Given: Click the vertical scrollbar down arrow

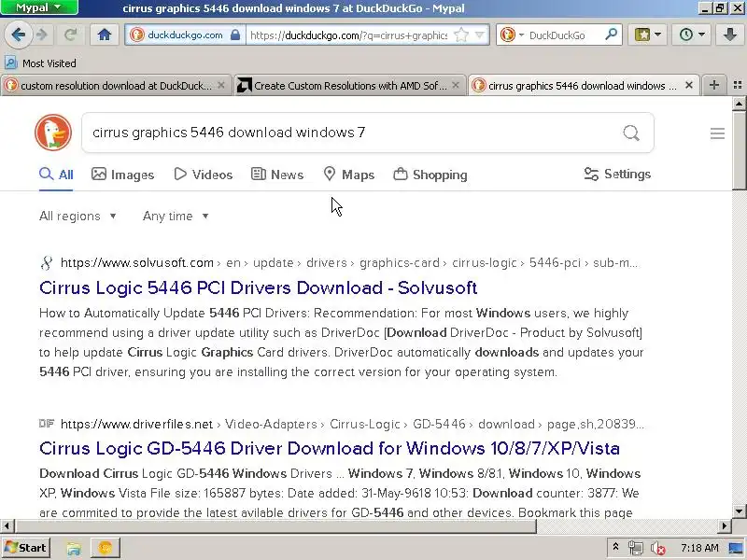Looking at the screenshot, I should [739, 511].
